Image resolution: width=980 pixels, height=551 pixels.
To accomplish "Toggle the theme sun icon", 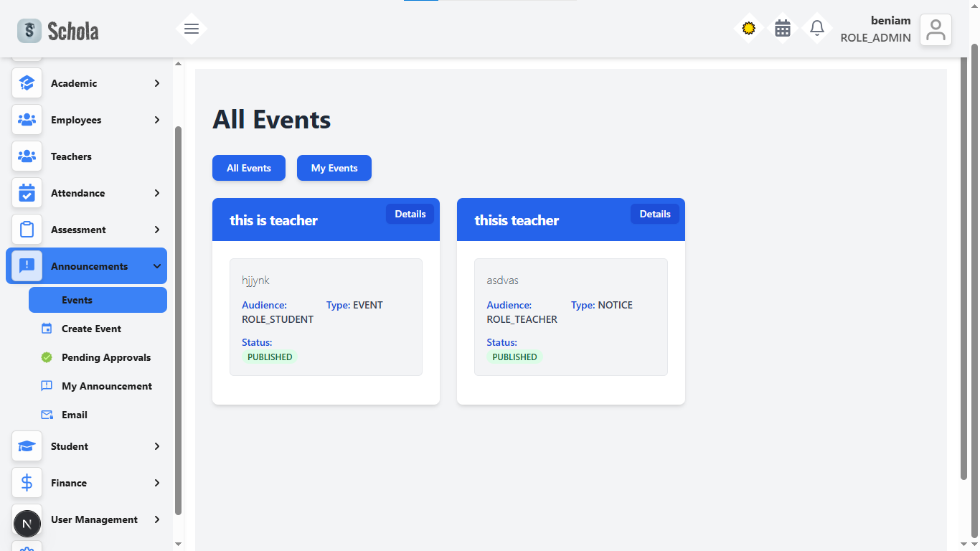I will [x=748, y=28].
